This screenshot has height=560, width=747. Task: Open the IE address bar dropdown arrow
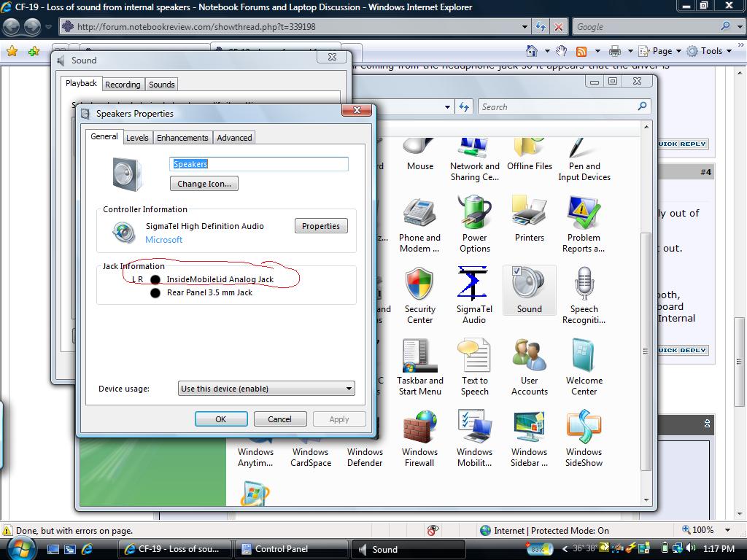525,27
